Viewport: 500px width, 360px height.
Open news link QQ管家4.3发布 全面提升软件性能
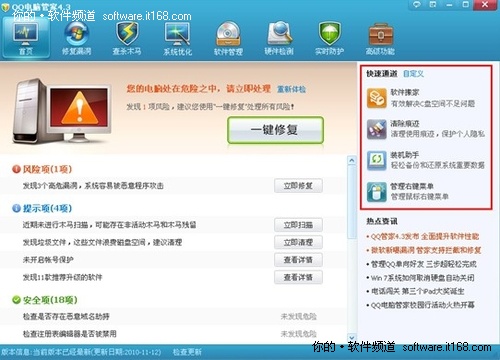pos(425,237)
